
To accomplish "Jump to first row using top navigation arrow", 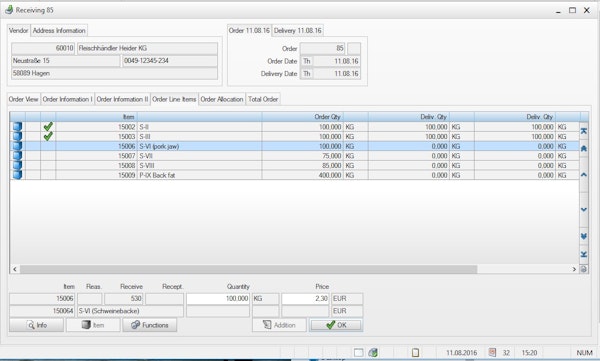I will pos(584,131).
